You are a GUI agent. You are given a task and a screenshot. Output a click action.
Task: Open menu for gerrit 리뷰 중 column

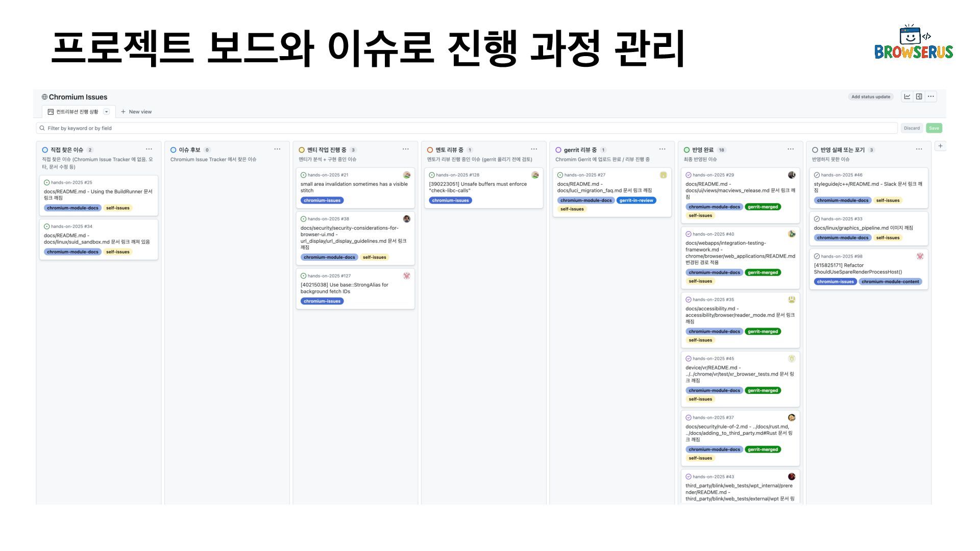[x=662, y=149]
